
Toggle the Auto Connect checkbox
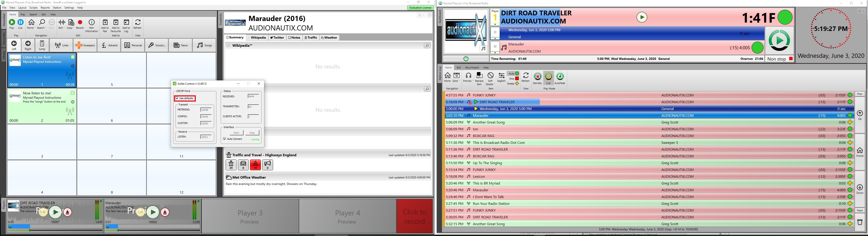coord(225,139)
